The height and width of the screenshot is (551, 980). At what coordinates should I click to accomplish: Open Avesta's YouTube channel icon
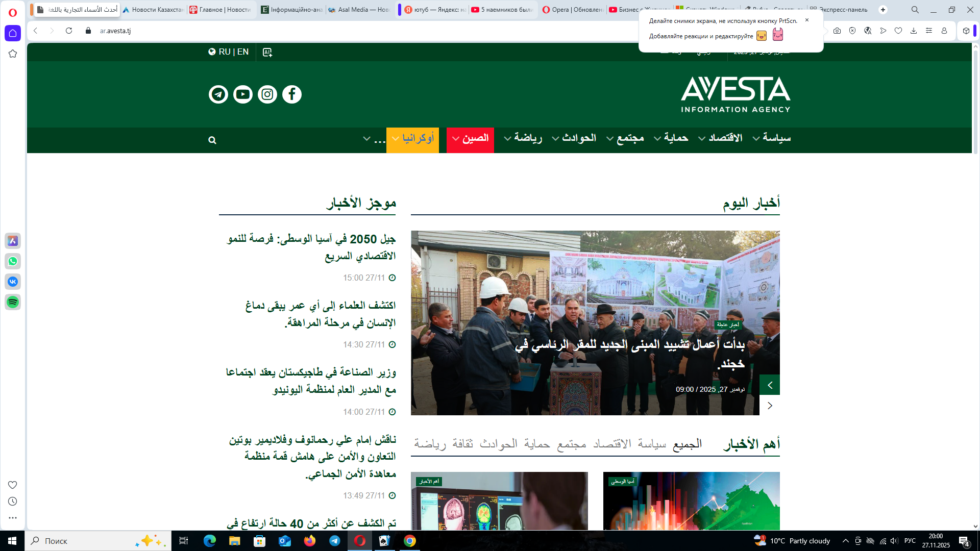(x=243, y=94)
